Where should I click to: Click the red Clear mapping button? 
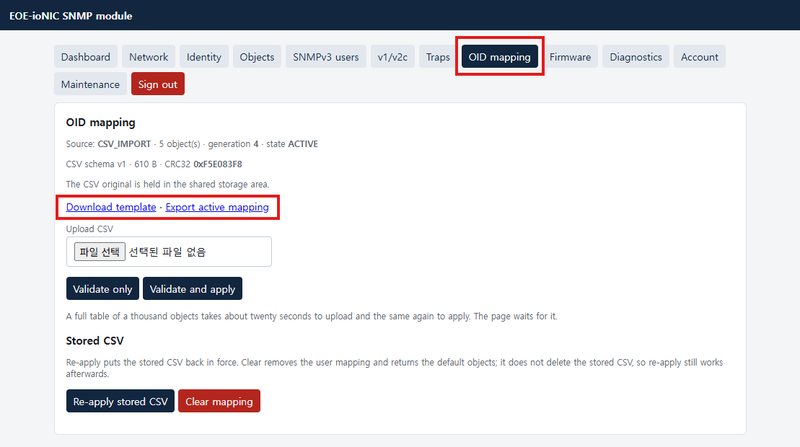pyautogui.click(x=219, y=401)
